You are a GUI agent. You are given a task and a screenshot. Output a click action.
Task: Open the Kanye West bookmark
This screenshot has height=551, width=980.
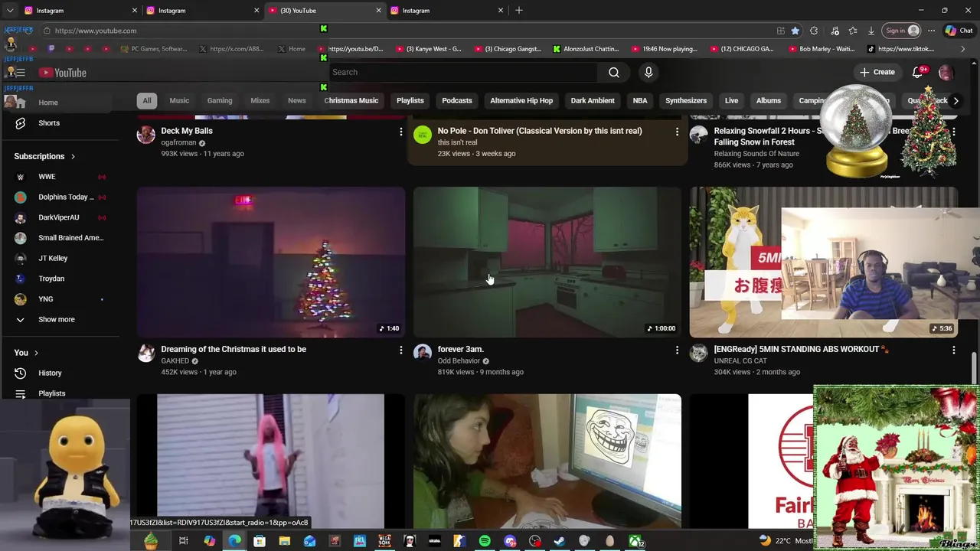click(x=429, y=49)
